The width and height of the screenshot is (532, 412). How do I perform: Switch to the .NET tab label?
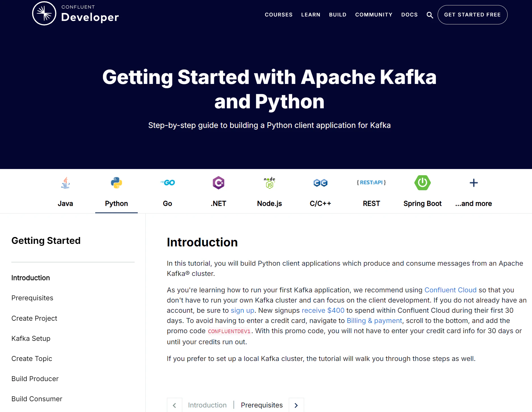pos(219,204)
